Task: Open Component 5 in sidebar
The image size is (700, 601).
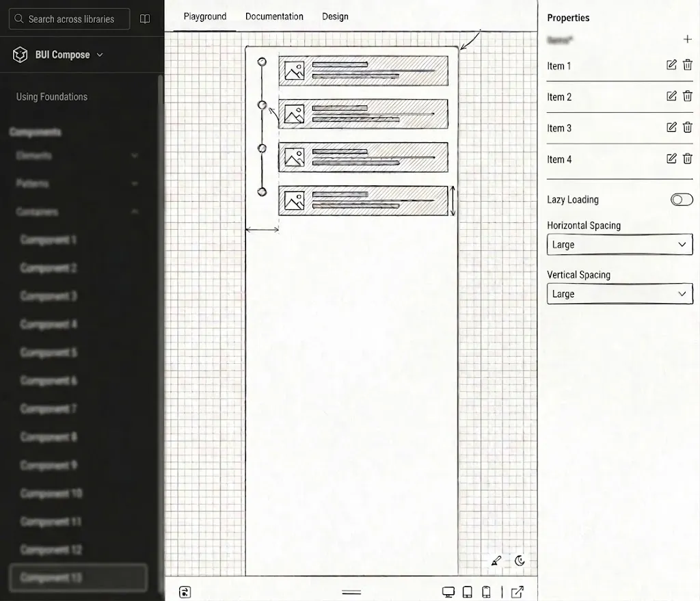Action: coord(49,352)
